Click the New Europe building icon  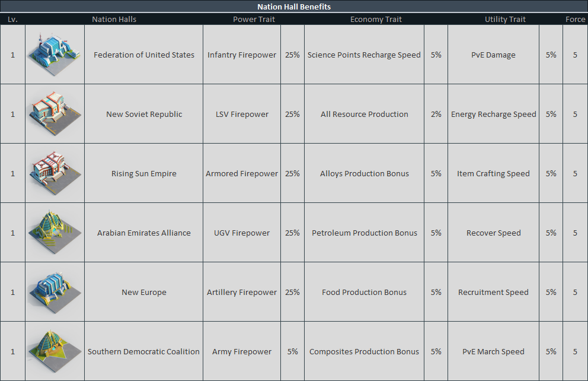[x=55, y=291]
